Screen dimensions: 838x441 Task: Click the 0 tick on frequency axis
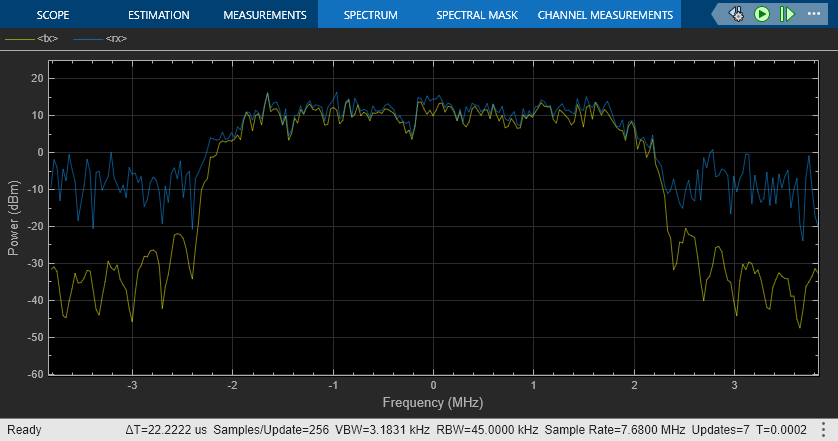[433, 385]
